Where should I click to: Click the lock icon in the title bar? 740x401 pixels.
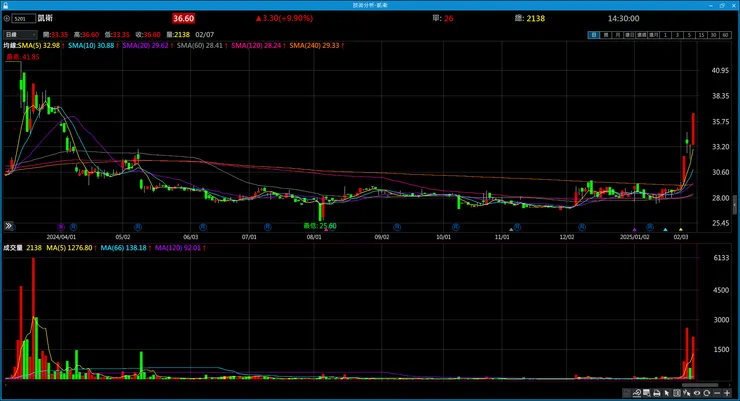tap(6, 5)
